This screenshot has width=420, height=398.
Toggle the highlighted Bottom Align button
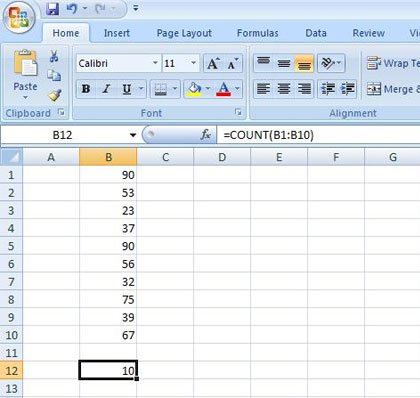pos(304,63)
